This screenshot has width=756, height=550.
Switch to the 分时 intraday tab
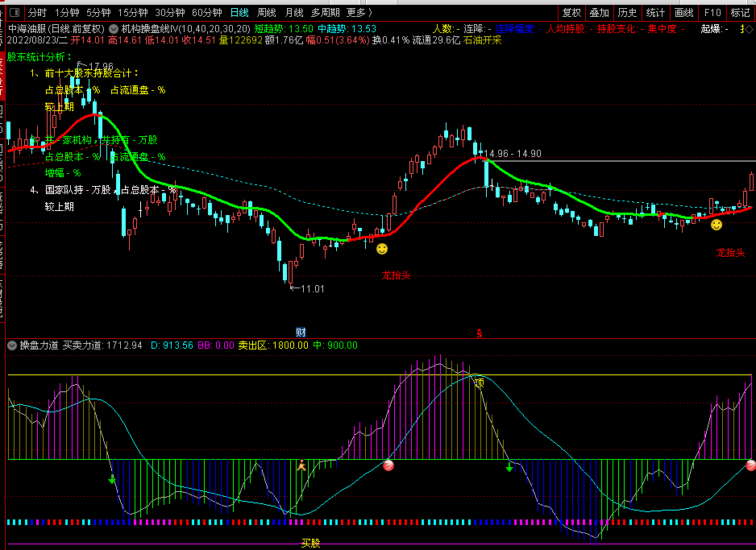(37, 13)
